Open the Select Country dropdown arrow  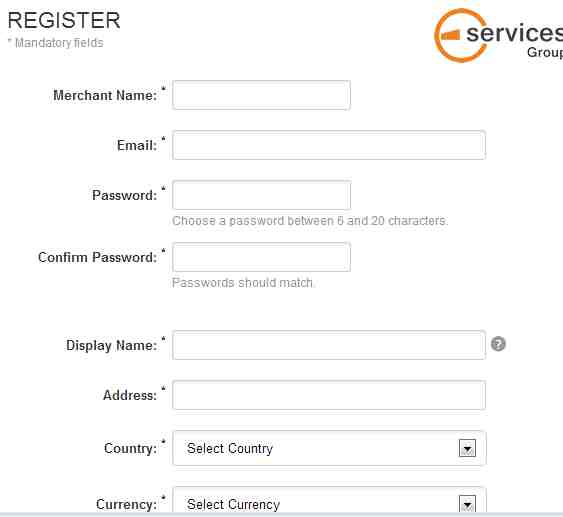click(467, 448)
